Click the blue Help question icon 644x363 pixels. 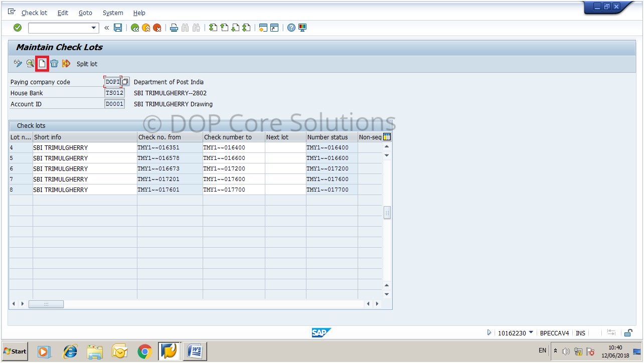(x=291, y=28)
